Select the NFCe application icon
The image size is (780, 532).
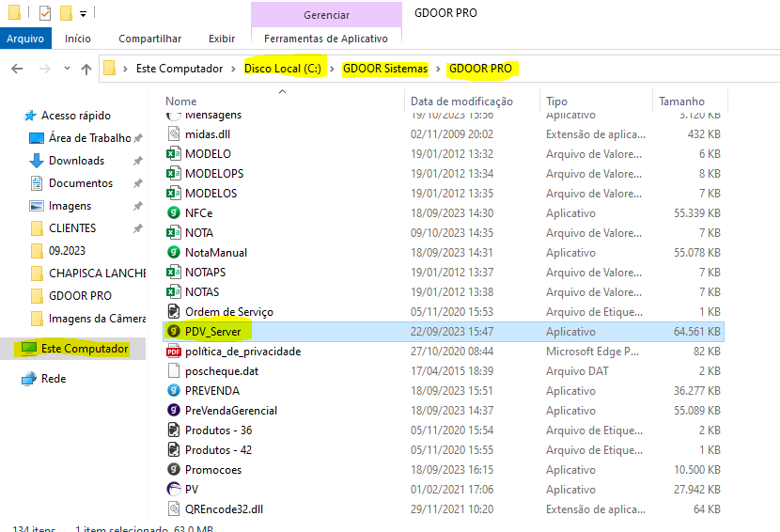[x=174, y=212]
